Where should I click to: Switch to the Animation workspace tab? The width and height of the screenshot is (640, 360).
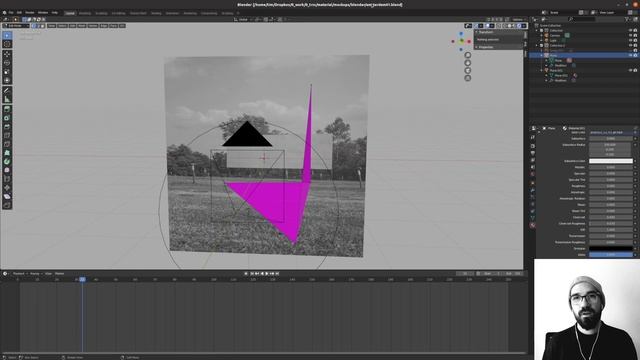click(x=172, y=13)
